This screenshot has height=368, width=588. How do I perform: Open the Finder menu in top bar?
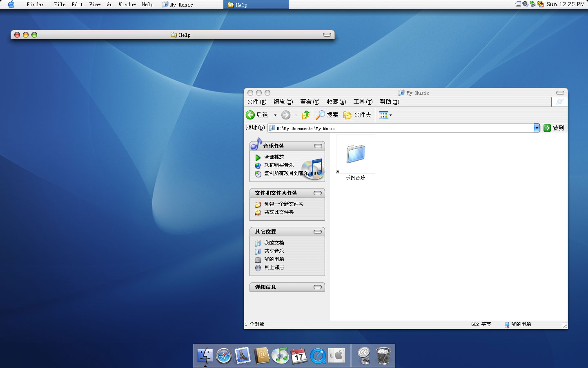35,4
